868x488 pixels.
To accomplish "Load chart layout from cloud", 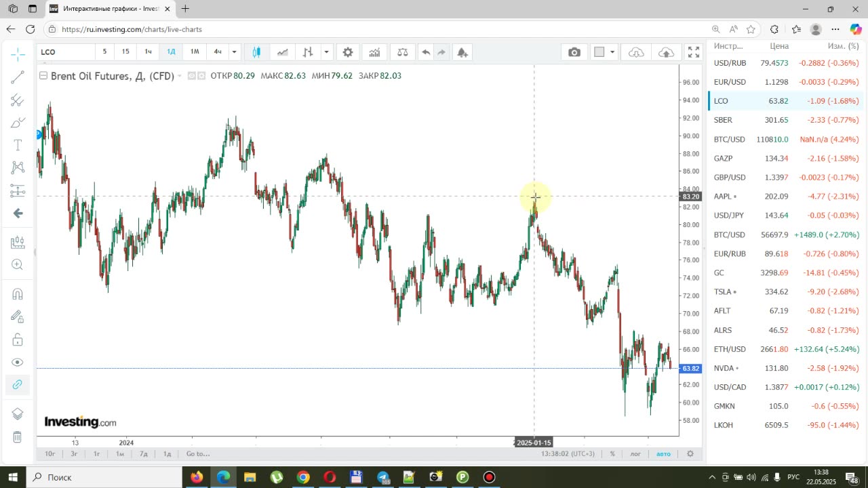I will click(636, 52).
